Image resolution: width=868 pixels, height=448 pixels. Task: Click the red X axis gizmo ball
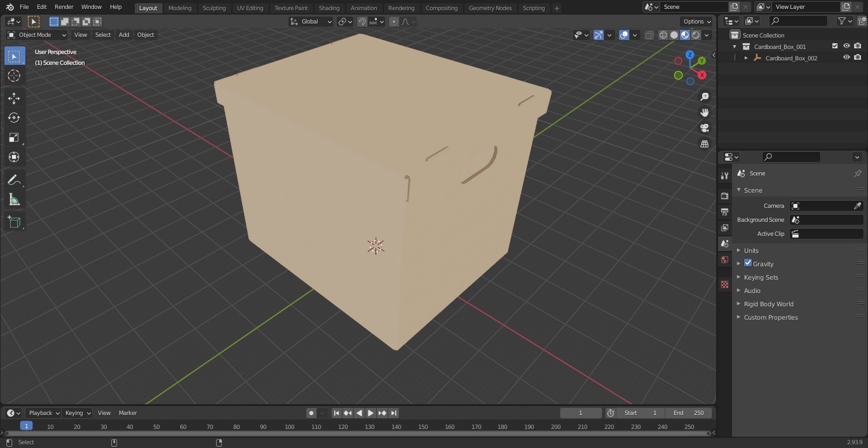click(x=702, y=75)
